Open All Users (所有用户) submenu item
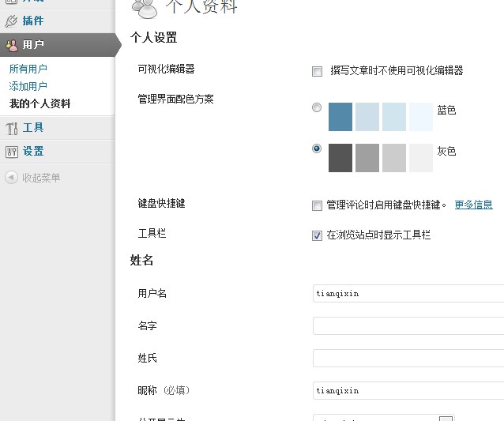Image resolution: width=504 pixels, height=421 pixels. [x=28, y=70]
